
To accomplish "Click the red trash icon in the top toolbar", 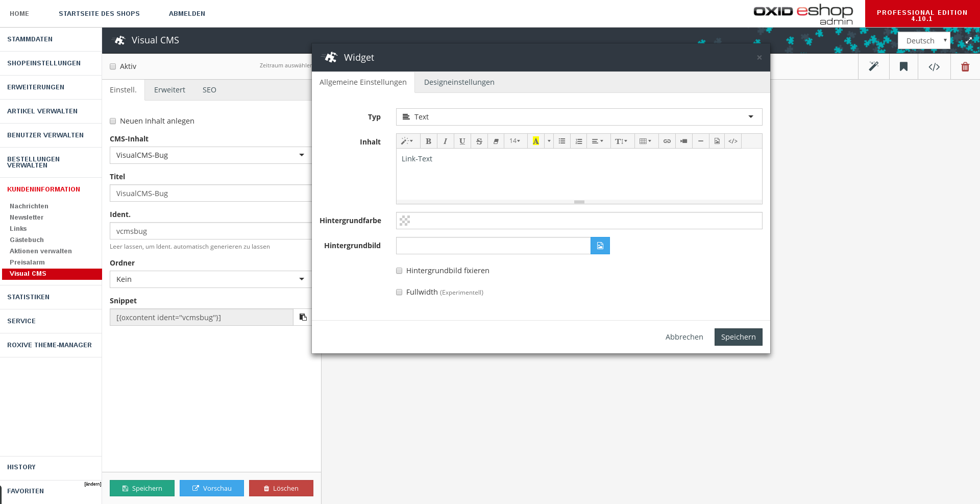I will (x=965, y=67).
